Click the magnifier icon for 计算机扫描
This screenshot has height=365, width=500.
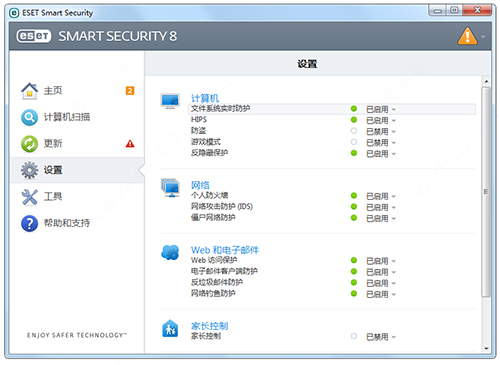pyautogui.click(x=30, y=117)
